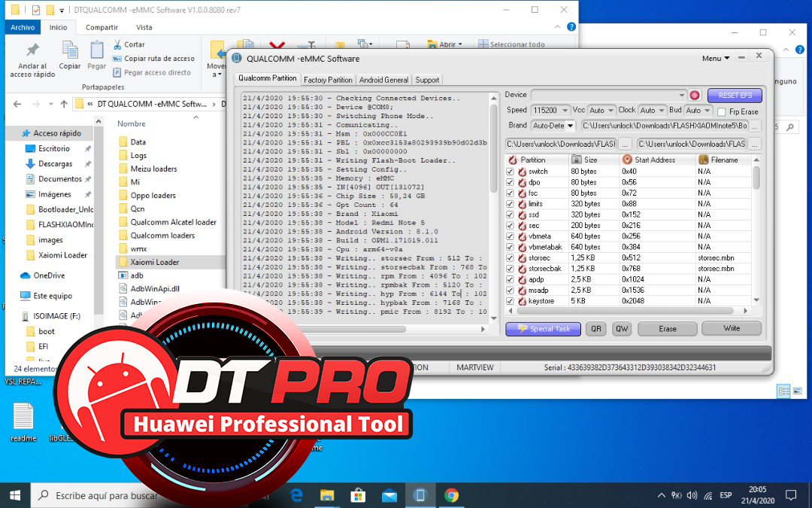The height and width of the screenshot is (508, 812).
Task: Click the Copiar icon in Explorer ribbon
Action: click(x=70, y=50)
